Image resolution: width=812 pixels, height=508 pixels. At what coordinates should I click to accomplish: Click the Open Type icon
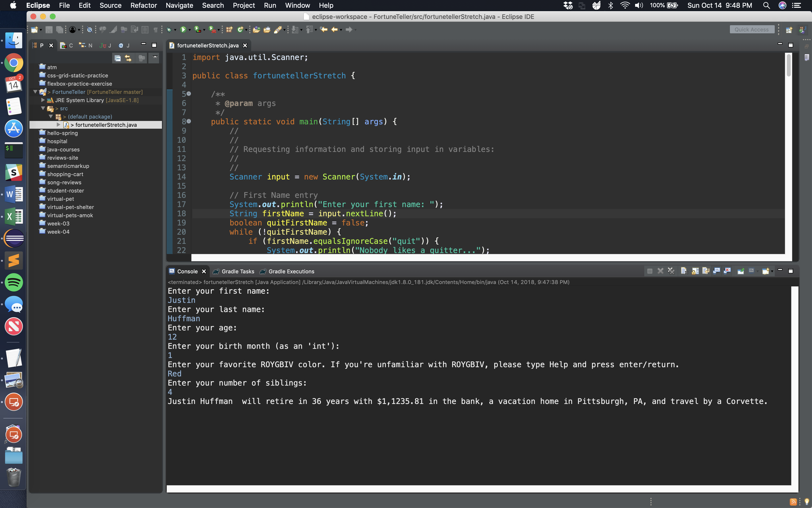pos(256,30)
